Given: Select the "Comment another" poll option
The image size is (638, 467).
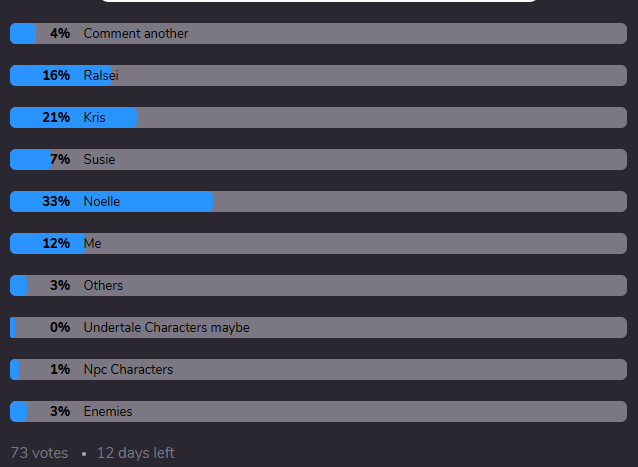Looking at the screenshot, I should click(318, 33).
